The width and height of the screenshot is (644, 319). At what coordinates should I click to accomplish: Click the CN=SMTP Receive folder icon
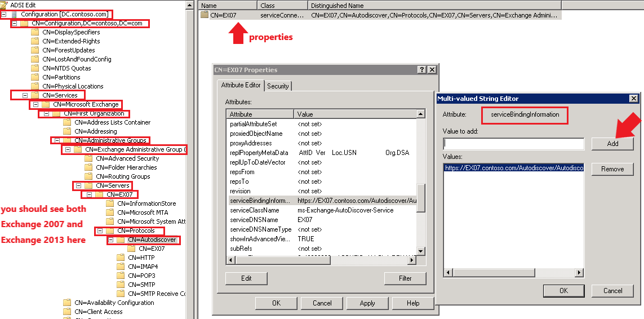(x=121, y=294)
